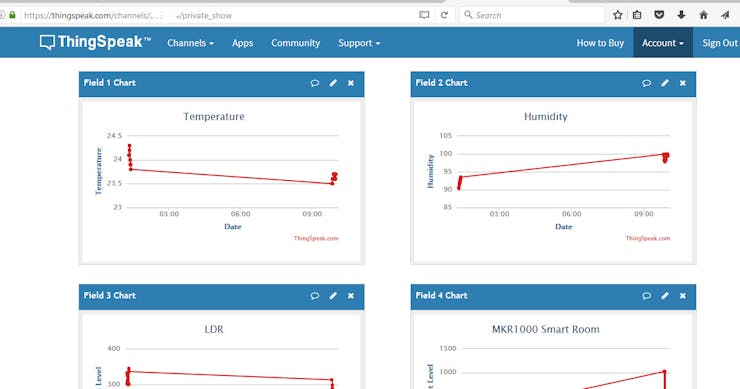The image size is (740, 389).
Task: Click ThingSpeak.com link under Temperature chart
Action: point(316,238)
